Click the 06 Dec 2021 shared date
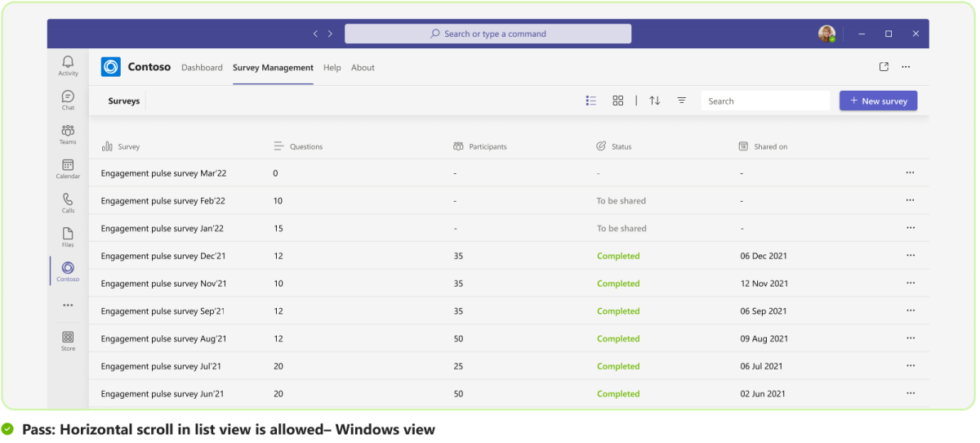The image size is (980, 443). pyautogui.click(x=764, y=256)
